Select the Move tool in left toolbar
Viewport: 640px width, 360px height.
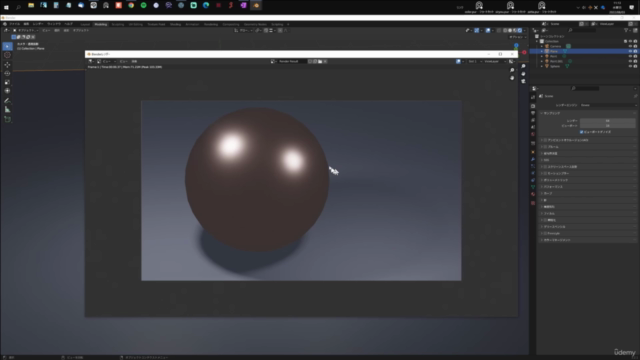coord(7,65)
